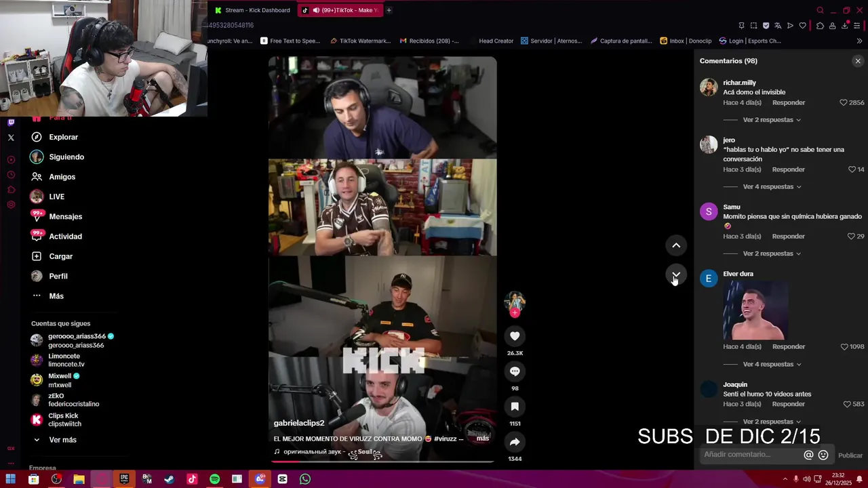The width and height of the screenshot is (868, 488).
Task: Open sidebar player icon in Opera GX
Action: 11,160
